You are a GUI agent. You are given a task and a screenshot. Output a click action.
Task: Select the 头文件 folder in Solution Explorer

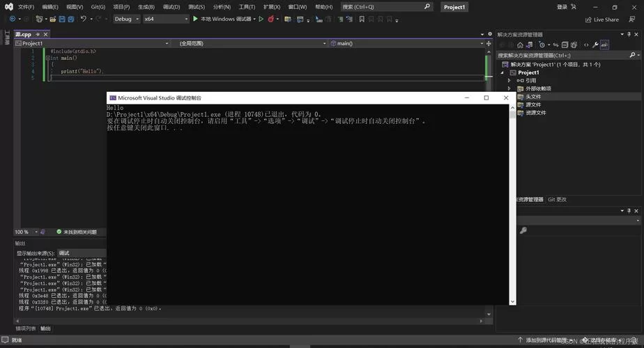point(533,97)
